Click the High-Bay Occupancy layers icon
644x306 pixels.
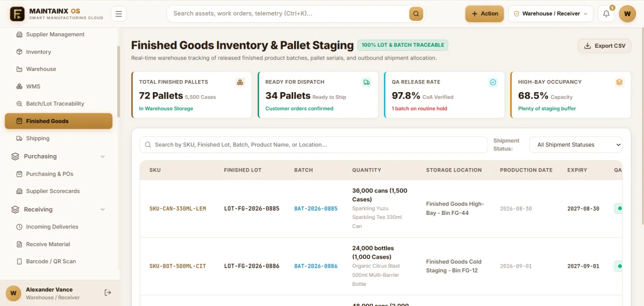(x=619, y=82)
